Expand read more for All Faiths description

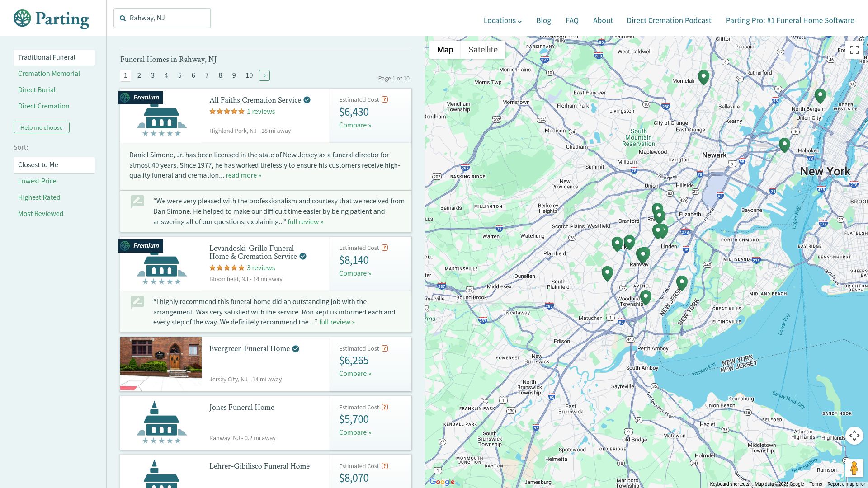(x=243, y=175)
